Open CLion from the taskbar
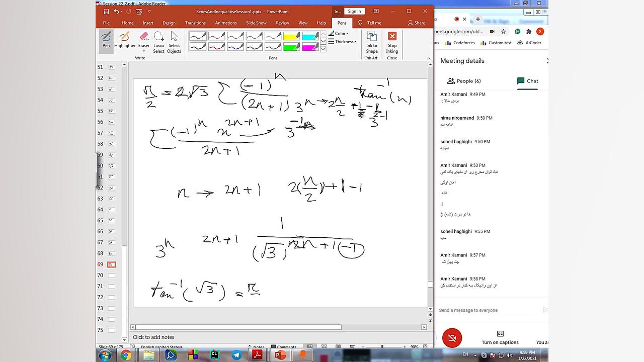The image size is (644, 362). (215, 355)
